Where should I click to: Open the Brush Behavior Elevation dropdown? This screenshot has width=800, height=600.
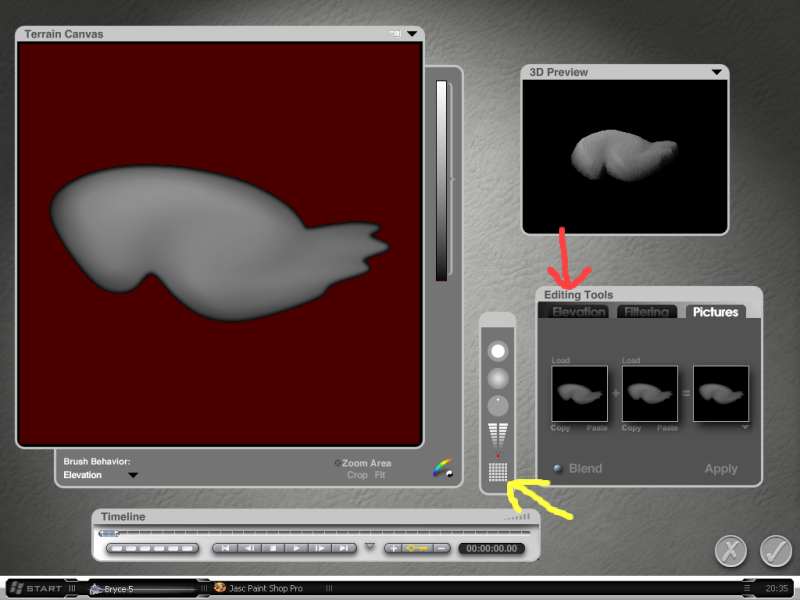tap(133, 475)
